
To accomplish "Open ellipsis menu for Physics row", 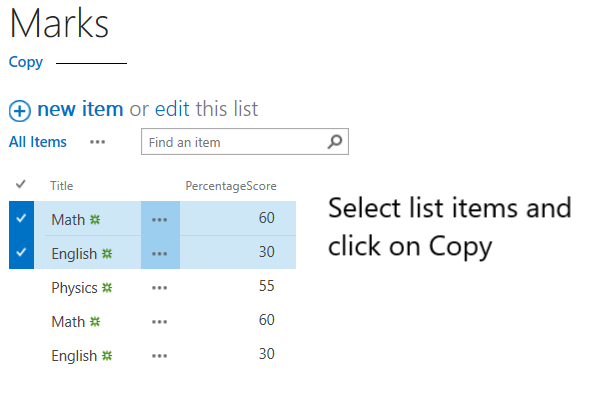I will [x=160, y=288].
